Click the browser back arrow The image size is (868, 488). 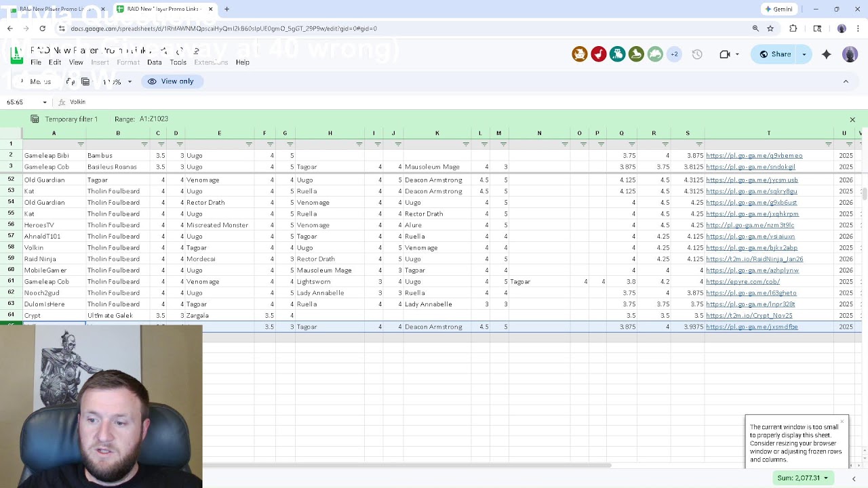click(x=9, y=28)
